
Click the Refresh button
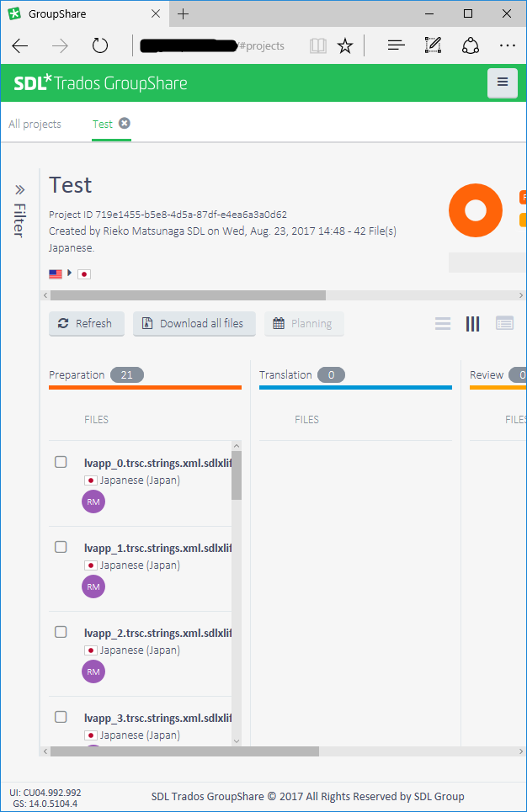coord(86,324)
